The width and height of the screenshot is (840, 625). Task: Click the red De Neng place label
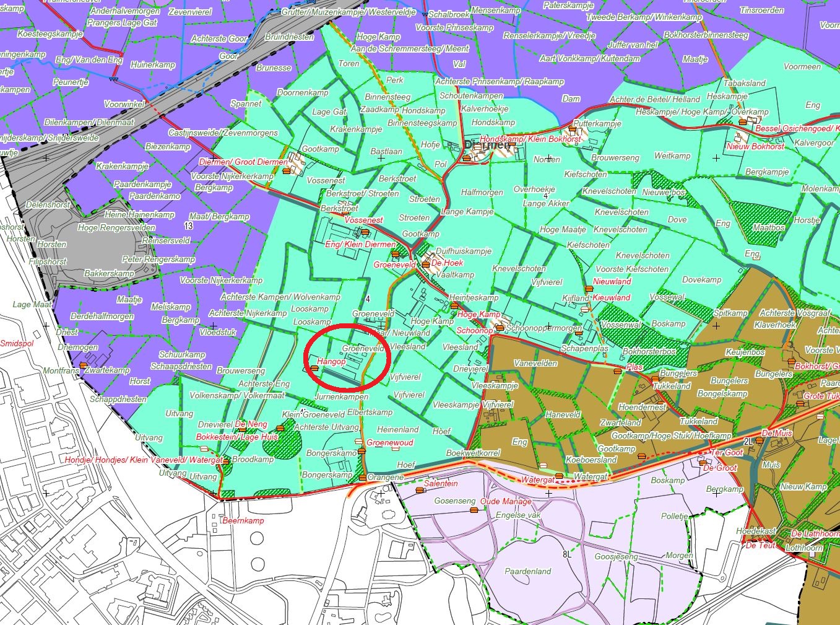(x=251, y=424)
